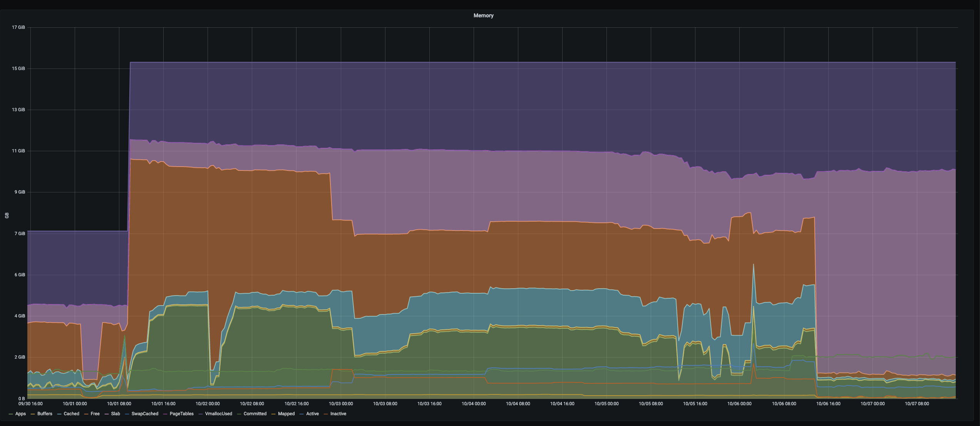Click the 10/03 00:00 time axis label
The image size is (980, 426).
click(341, 403)
